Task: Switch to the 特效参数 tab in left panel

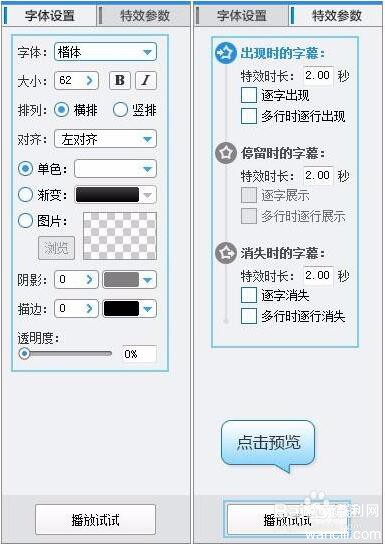Action: click(145, 16)
